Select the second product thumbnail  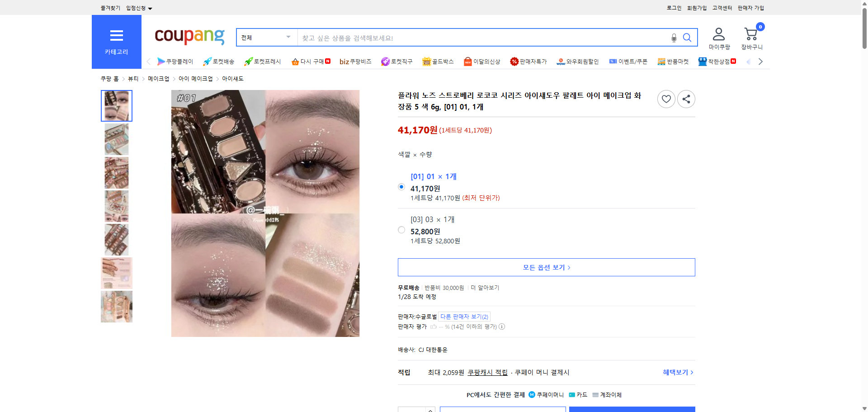click(116, 139)
